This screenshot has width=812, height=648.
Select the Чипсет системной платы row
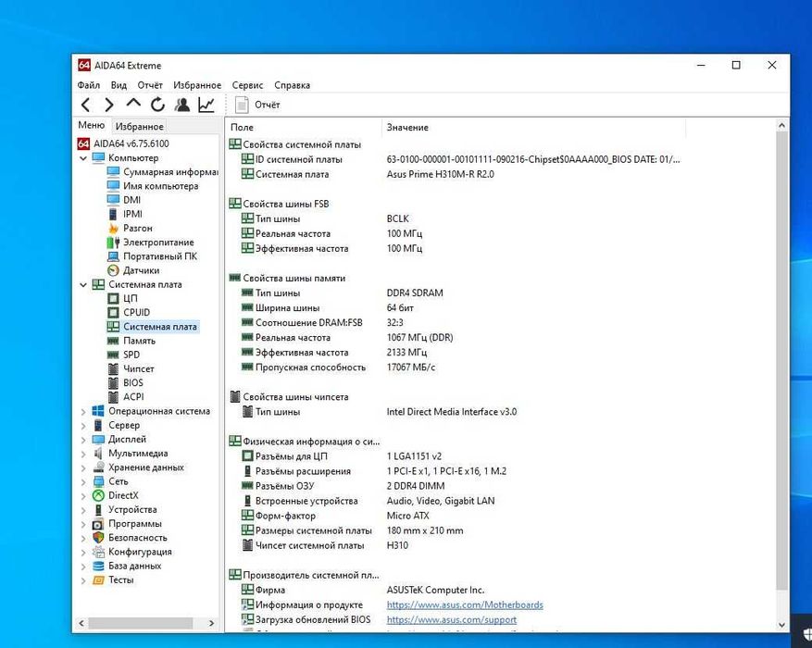tap(325, 545)
